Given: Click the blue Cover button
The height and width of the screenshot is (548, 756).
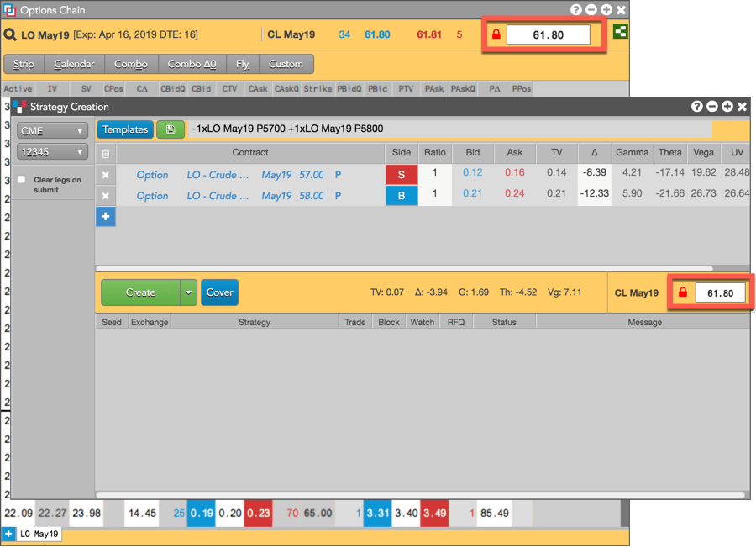Looking at the screenshot, I should pyautogui.click(x=220, y=292).
